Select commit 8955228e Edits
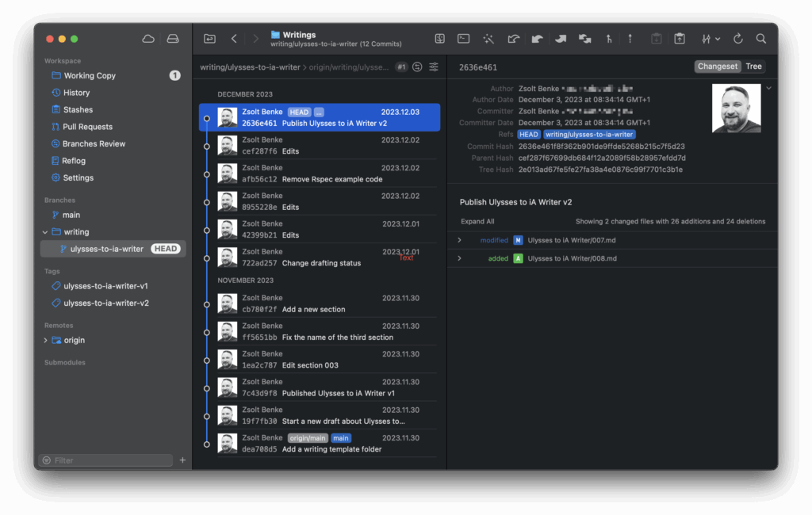 [x=320, y=201]
